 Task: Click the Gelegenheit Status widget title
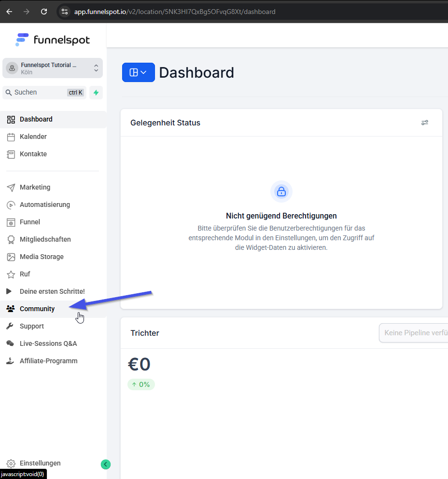(x=165, y=123)
